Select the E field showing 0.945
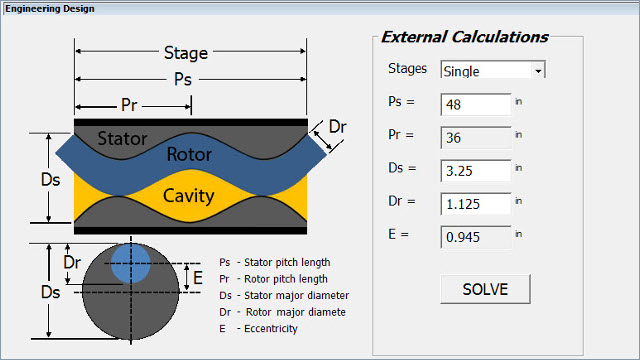Viewport: 640px width, 360px height. 476,237
